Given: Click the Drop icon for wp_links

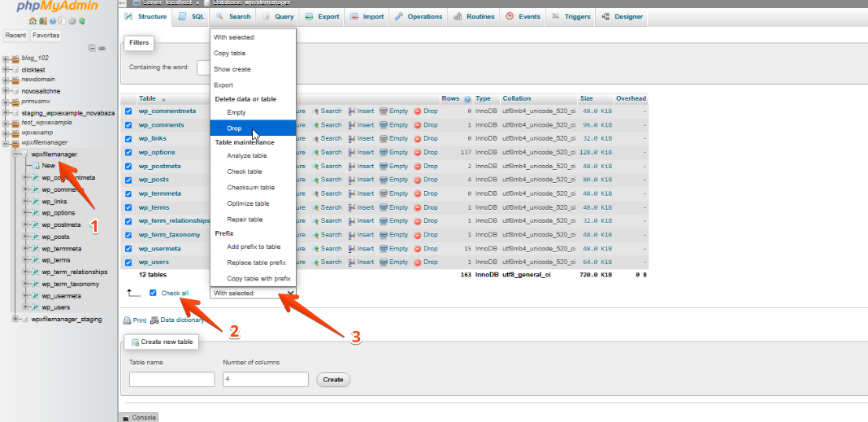Looking at the screenshot, I should [x=418, y=138].
